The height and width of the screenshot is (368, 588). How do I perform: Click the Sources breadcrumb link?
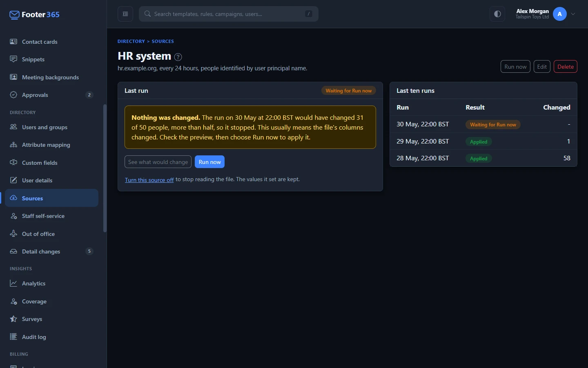tap(163, 41)
